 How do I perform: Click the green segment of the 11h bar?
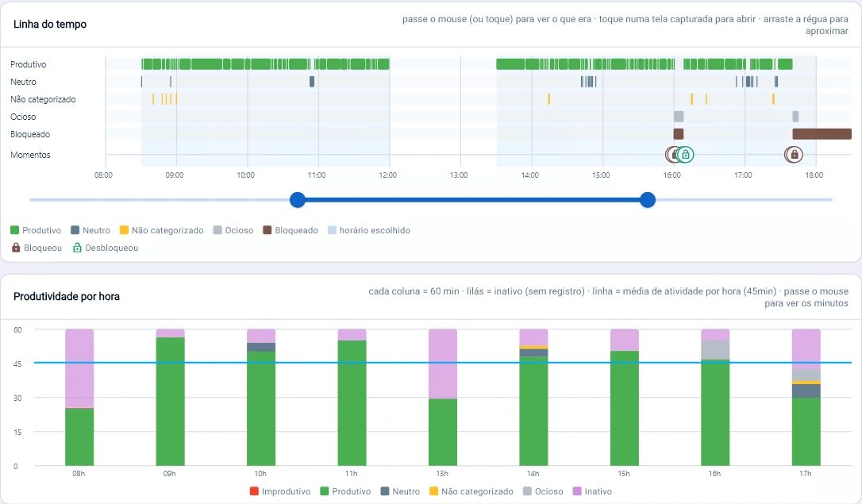(x=352, y=403)
